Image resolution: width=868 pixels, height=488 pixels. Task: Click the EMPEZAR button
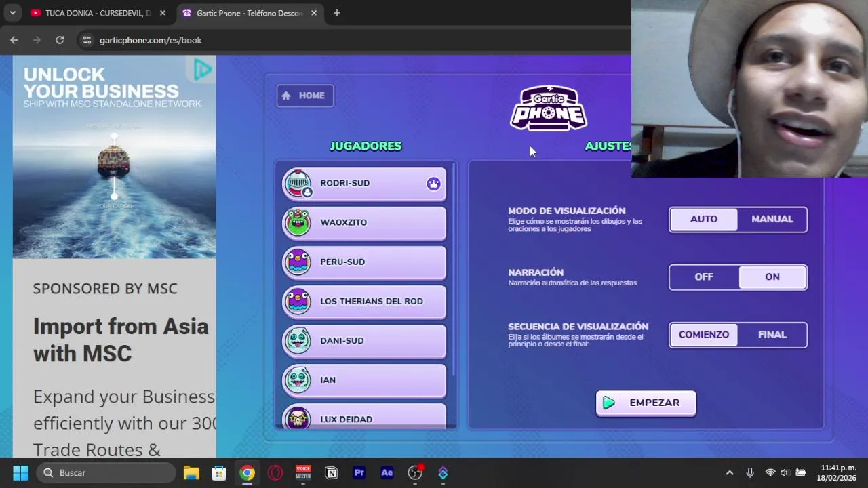coord(646,403)
